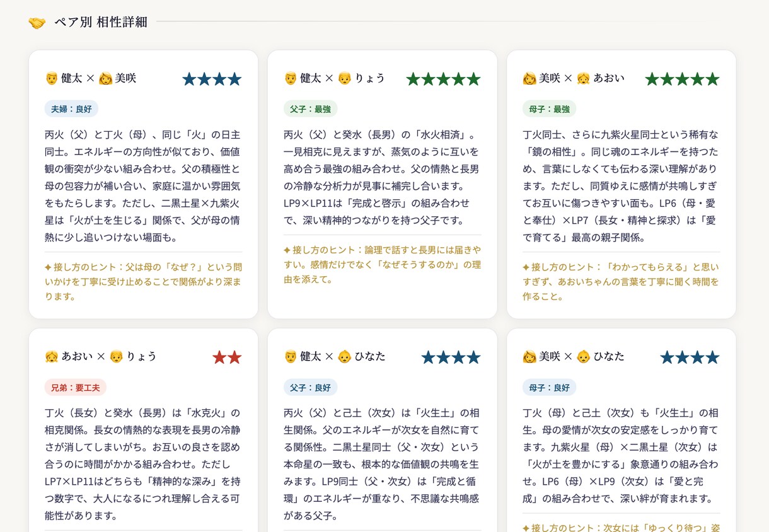Click the 美咲 face emoji in 健太 × 美咲 card
This screenshot has width=769, height=532.
tap(105, 78)
